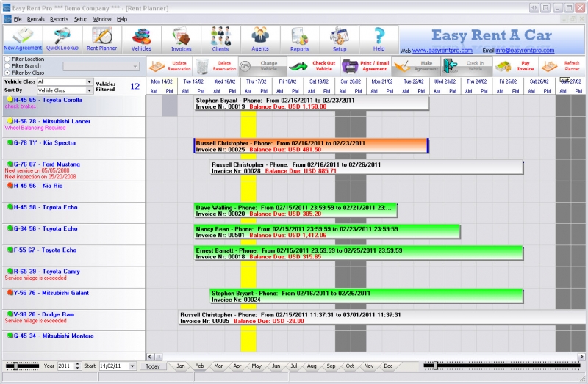
Task: Open the Vehicles section
Action: point(142,39)
